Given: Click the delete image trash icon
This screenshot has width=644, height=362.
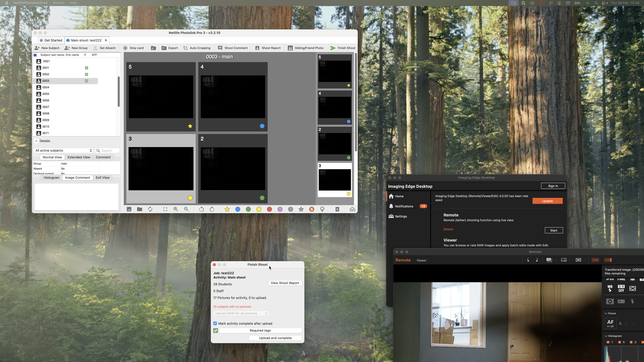Looking at the screenshot, I should click(337, 209).
